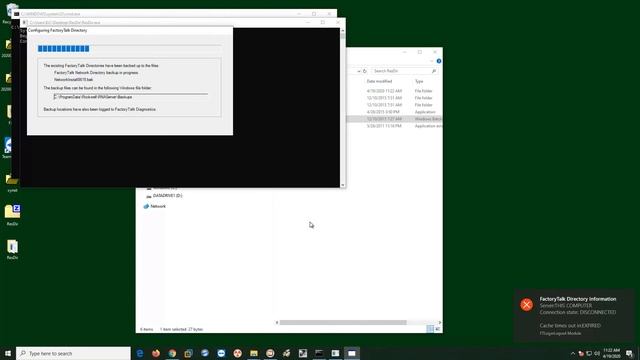The width and height of the screenshot is (640, 360).
Task: Switch Explorer to Large icons view icon
Action: [x=437, y=329]
